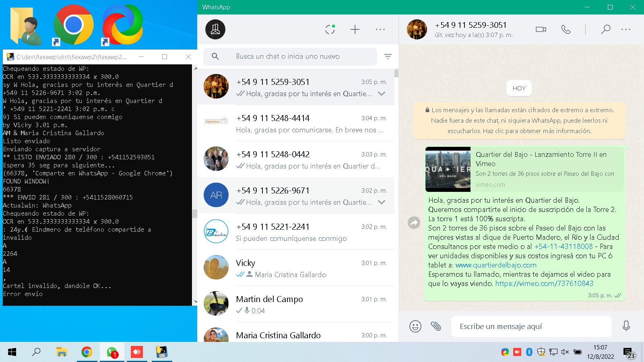The width and height of the screenshot is (644, 362).
Task: Open your WhatsApp profile avatar
Action: [215, 29]
